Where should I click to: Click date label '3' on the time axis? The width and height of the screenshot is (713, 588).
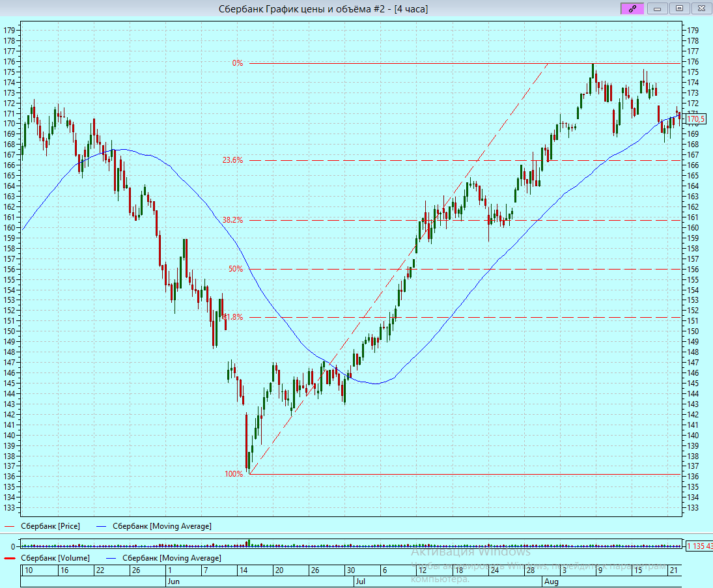pyautogui.click(x=565, y=570)
